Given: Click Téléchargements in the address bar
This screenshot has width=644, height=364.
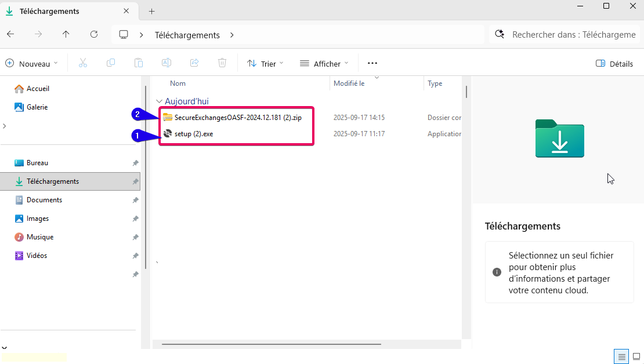Looking at the screenshot, I should [x=187, y=35].
